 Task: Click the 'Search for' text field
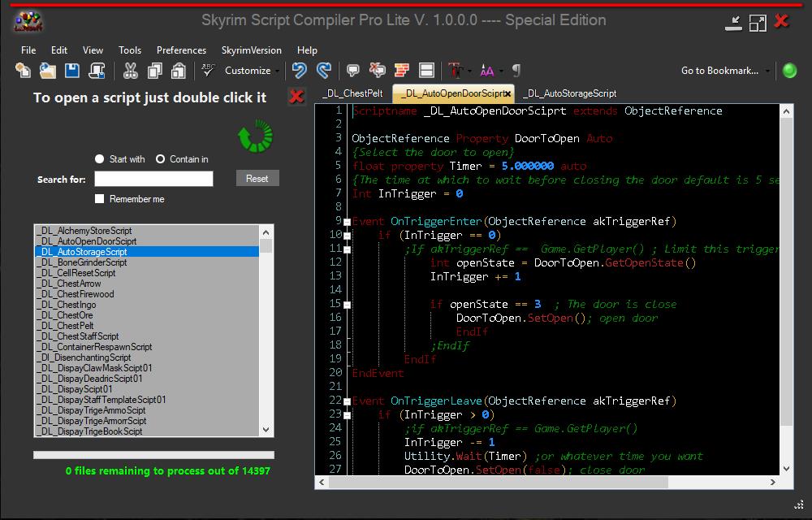pyautogui.click(x=153, y=179)
